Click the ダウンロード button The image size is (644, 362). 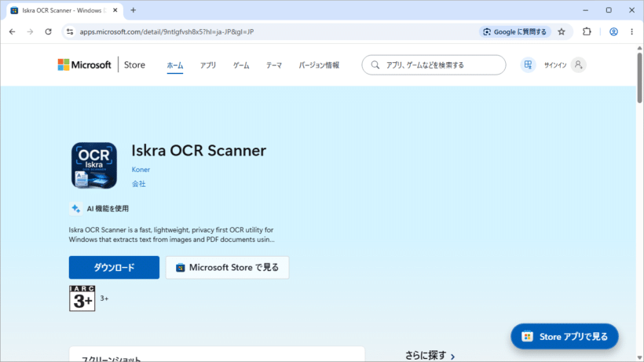[x=114, y=268]
